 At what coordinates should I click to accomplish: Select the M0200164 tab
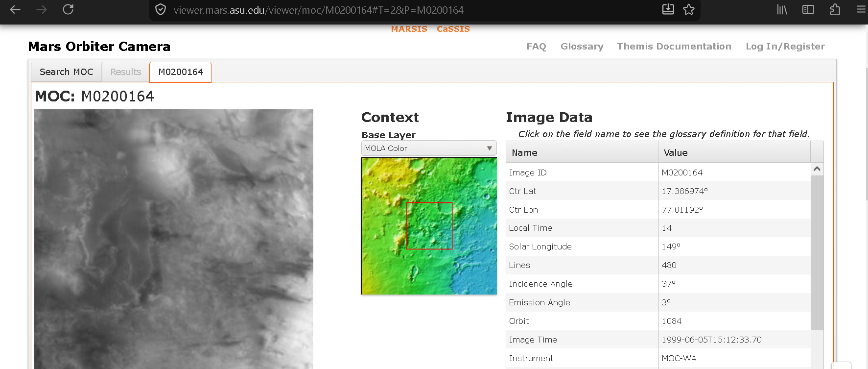point(181,72)
